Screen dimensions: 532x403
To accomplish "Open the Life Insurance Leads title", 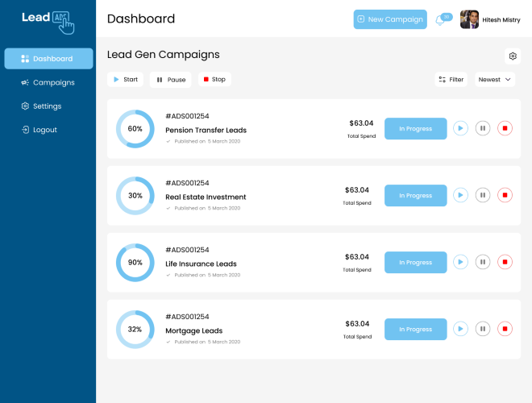I will [201, 264].
